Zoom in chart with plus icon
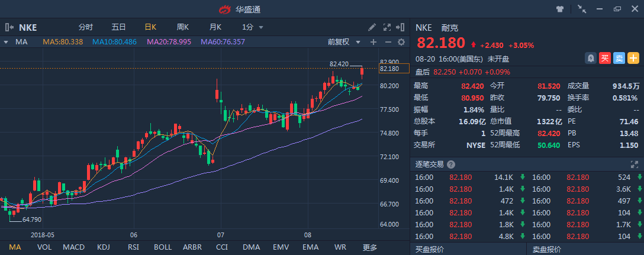Screen dimensions: 644x255 (373, 42)
